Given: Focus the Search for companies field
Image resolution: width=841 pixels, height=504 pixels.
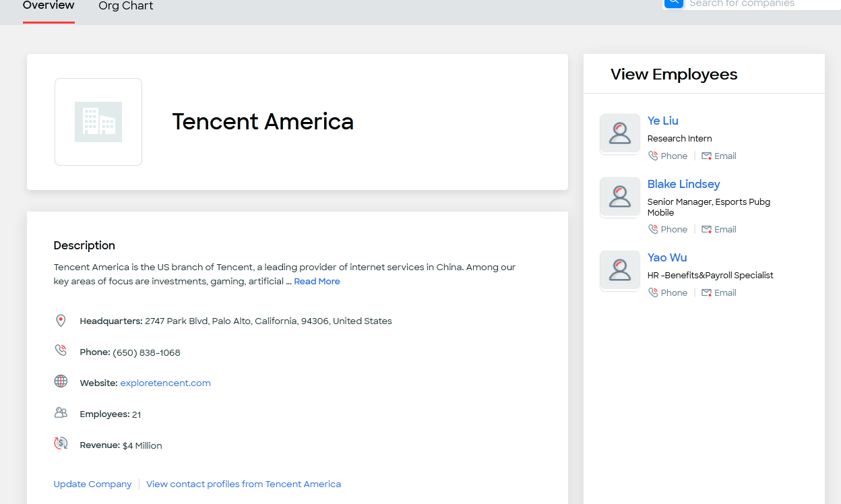Looking at the screenshot, I should click(761, 3).
